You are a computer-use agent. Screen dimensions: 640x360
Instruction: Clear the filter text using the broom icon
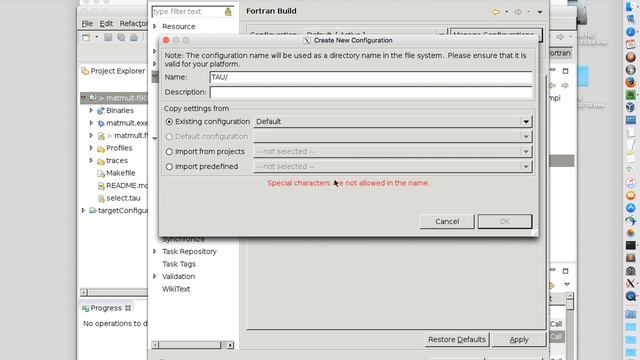click(228, 12)
